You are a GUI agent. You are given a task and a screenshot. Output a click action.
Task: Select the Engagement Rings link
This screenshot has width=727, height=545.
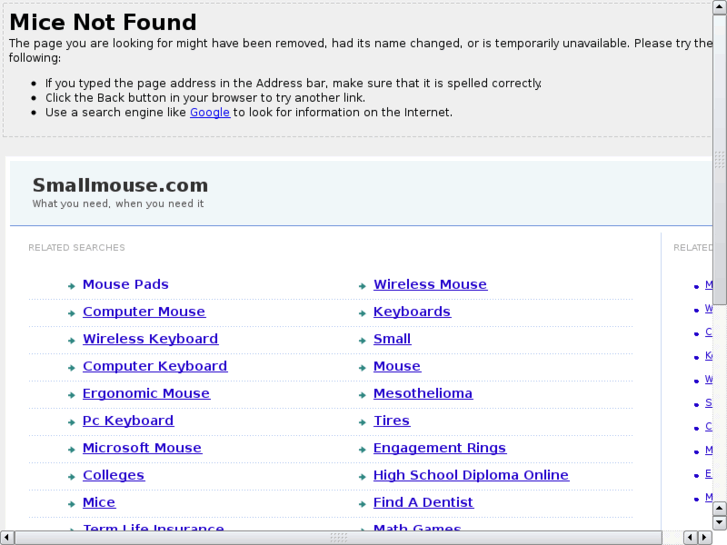439,448
